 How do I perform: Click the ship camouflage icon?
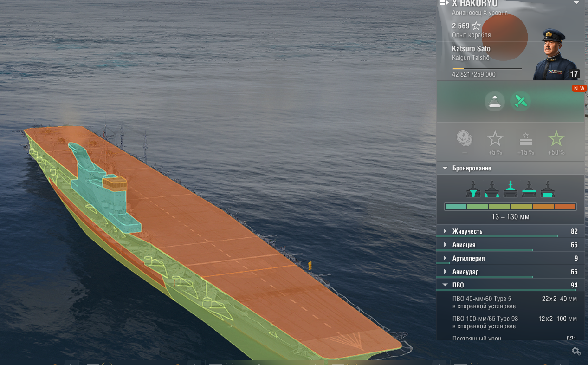(x=495, y=101)
